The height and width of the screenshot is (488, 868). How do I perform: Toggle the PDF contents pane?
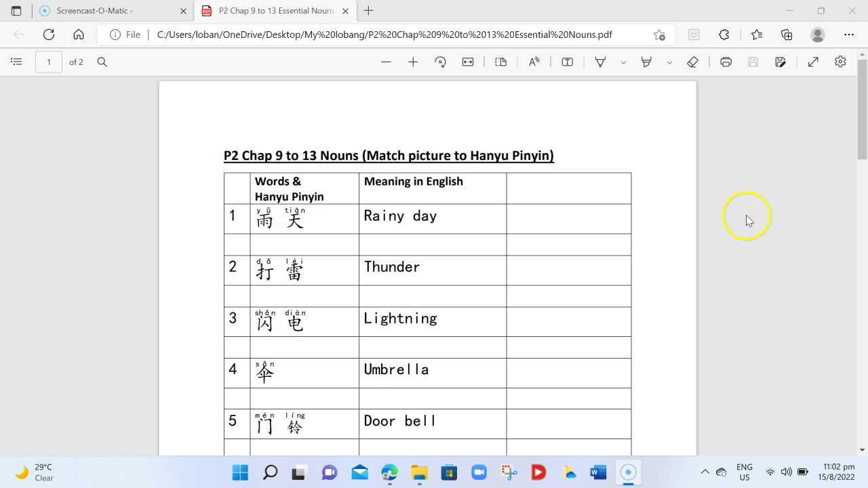point(16,62)
